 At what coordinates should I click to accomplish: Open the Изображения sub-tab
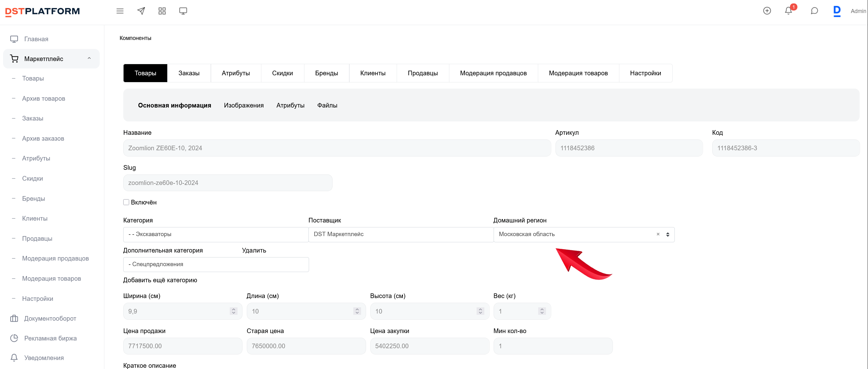(244, 105)
